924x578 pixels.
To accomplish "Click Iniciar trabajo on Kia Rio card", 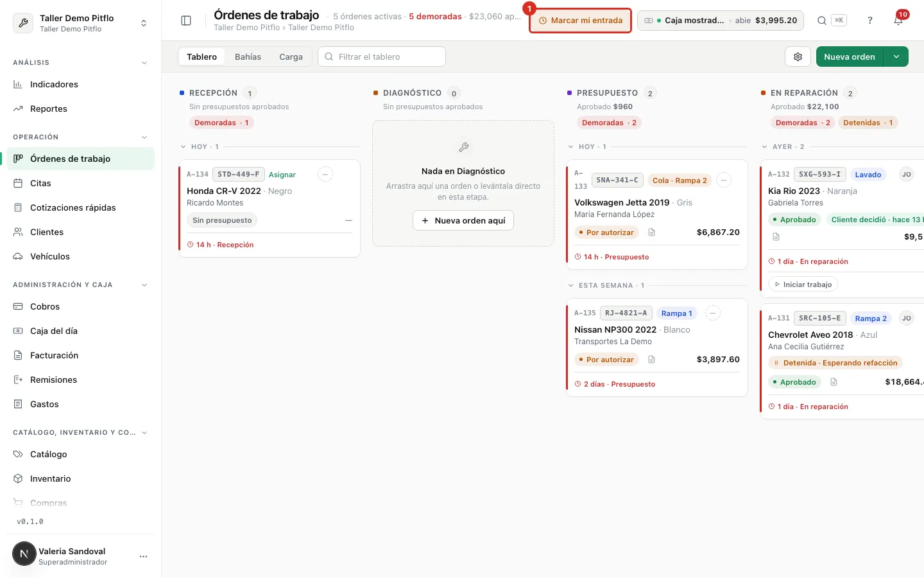I will [x=803, y=285].
